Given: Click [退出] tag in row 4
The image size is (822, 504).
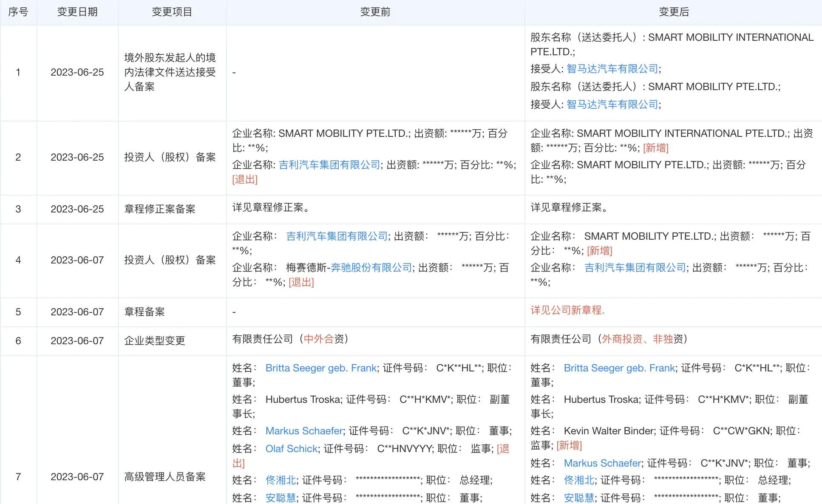Looking at the screenshot, I should point(301,282).
